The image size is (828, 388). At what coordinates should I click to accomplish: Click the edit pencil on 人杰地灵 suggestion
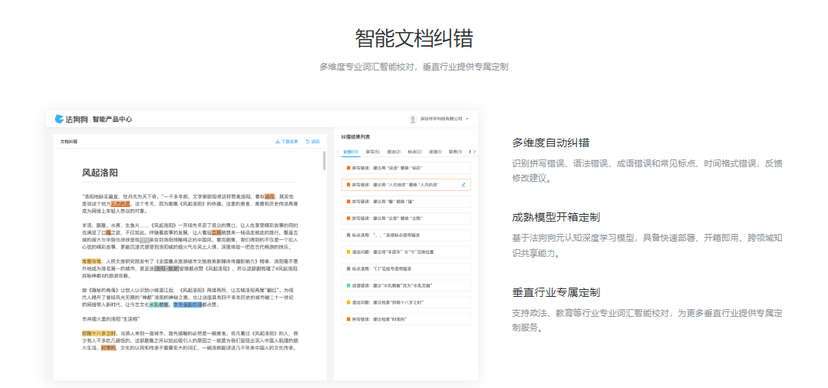click(x=464, y=185)
